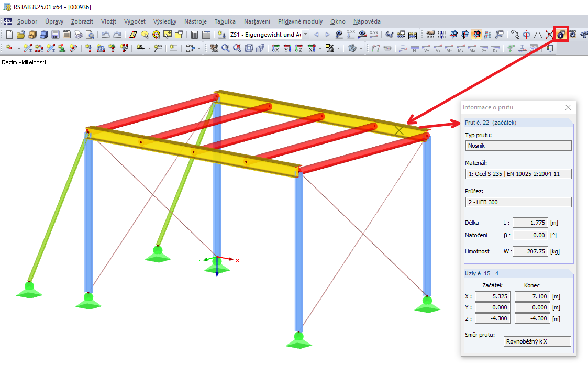View model in negative X direction
This screenshot has width=588, height=365.
coord(312,48)
